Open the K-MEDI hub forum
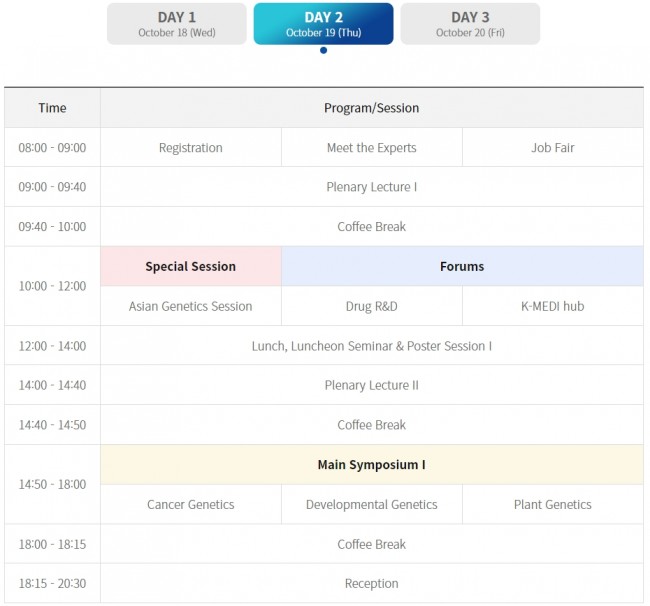 tap(553, 306)
